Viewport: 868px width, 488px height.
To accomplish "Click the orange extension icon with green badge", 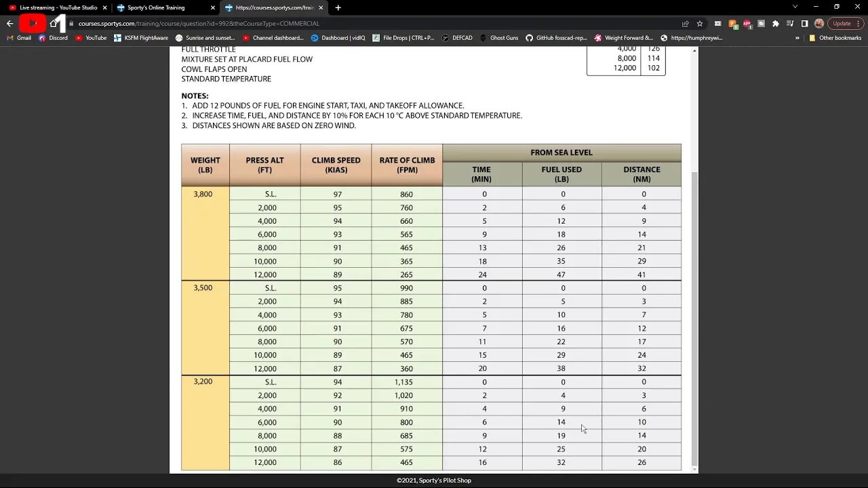I will tap(733, 23).
